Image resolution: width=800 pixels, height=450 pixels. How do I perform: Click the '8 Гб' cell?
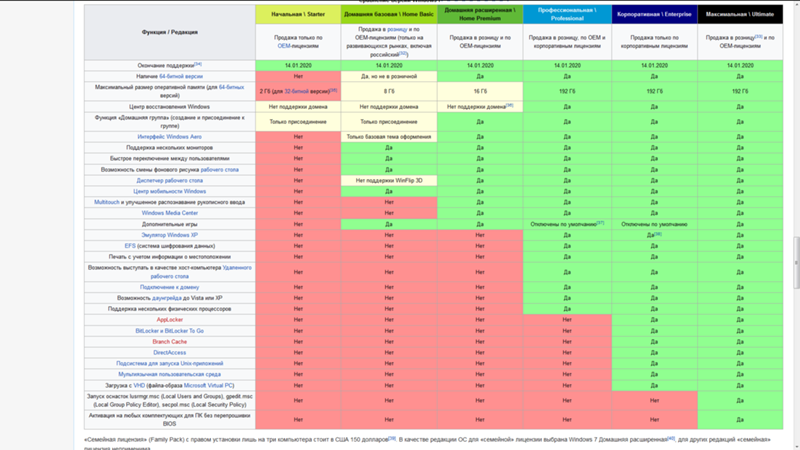[389, 91]
